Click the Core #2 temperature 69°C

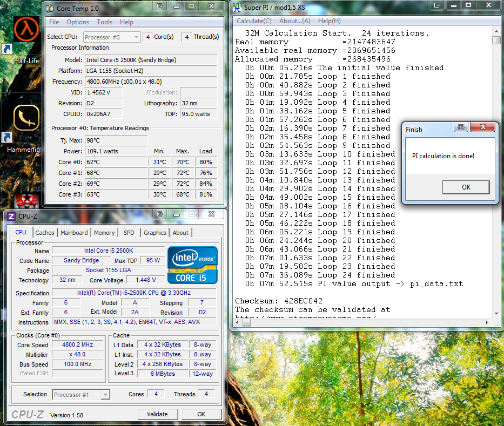point(116,184)
